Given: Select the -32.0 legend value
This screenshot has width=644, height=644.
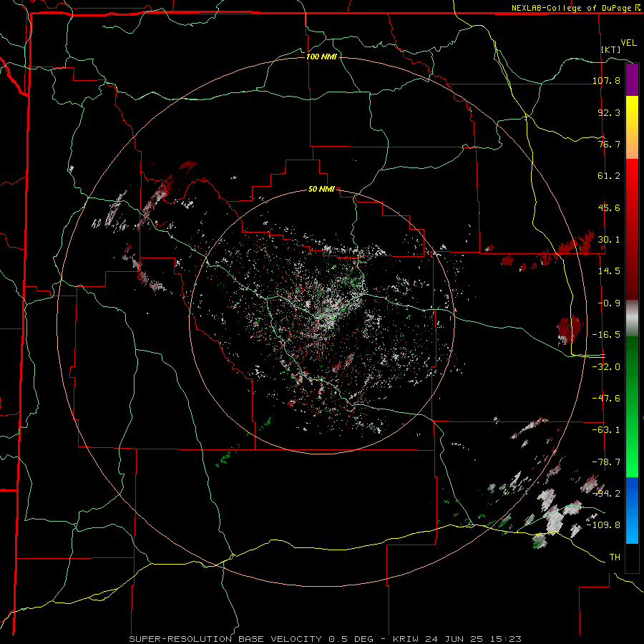Looking at the screenshot, I should coord(606,367).
